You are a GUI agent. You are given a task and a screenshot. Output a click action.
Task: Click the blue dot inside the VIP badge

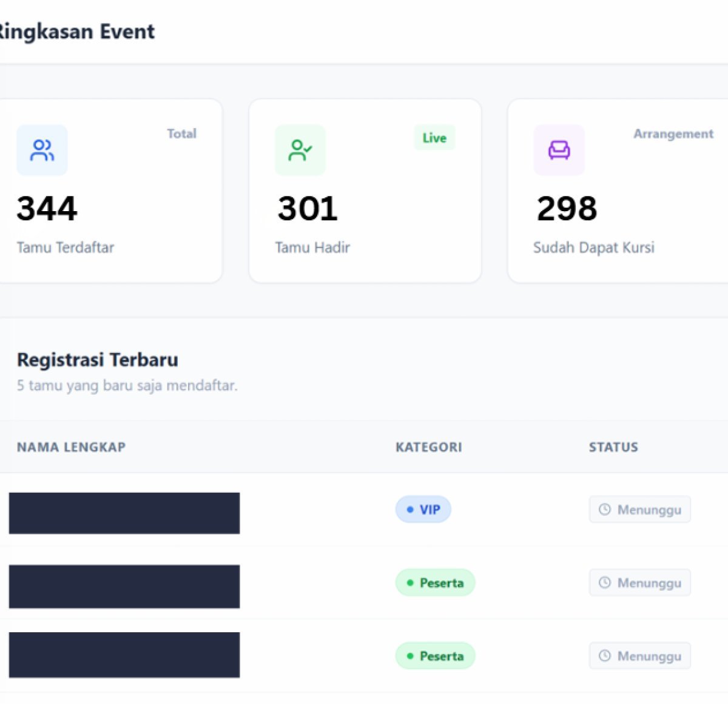[x=410, y=510]
